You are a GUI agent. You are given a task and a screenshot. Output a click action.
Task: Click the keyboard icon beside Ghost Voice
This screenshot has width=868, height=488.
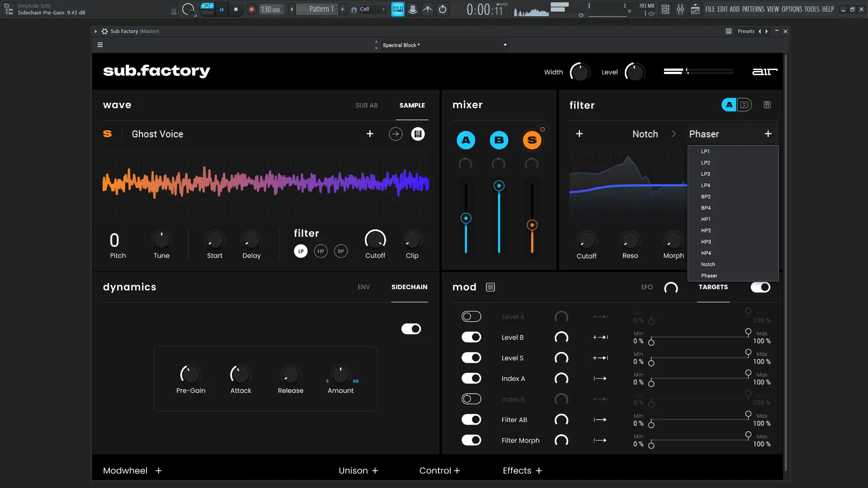coord(418,134)
